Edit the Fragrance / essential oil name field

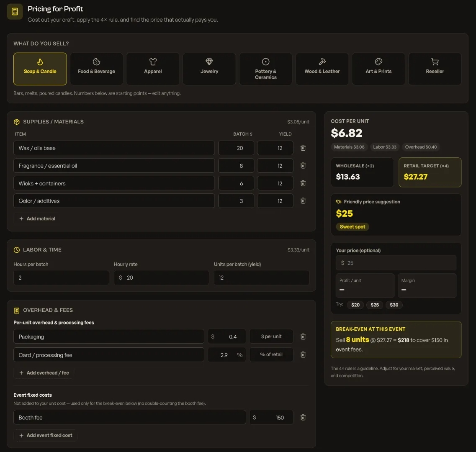click(x=114, y=165)
